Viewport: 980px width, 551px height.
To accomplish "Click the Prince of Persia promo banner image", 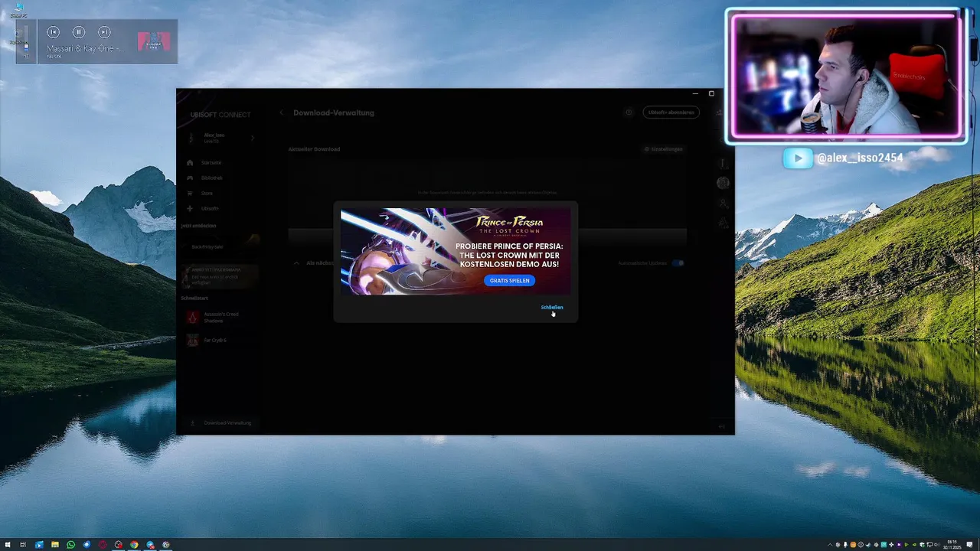I will (x=456, y=251).
